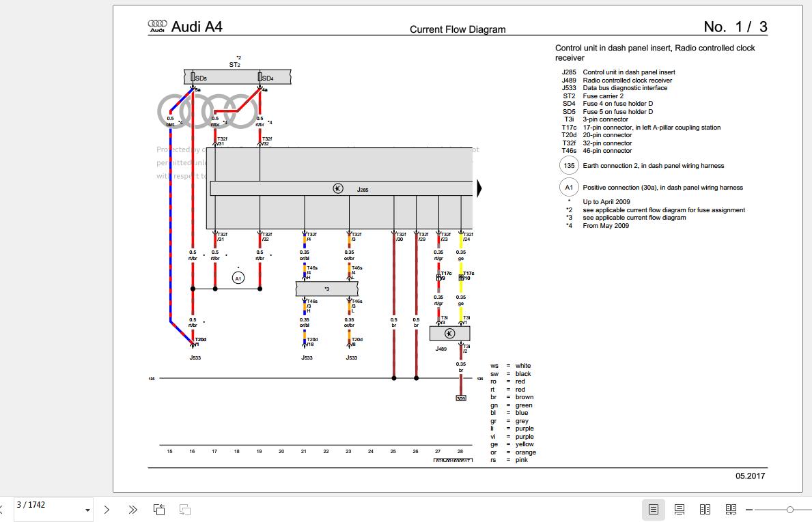Click colour code 'gn = green'
This screenshot has width=812, height=522.
pos(511,405)
